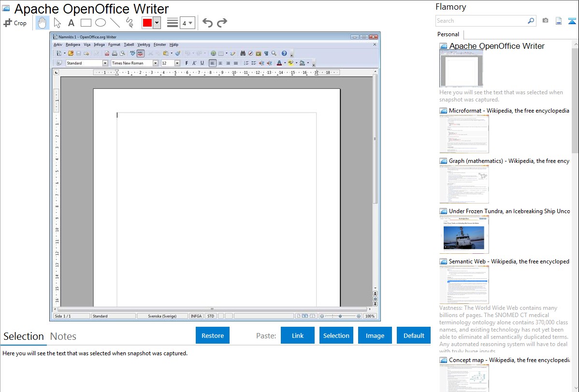The image size is (579, 392).
Task: Toggle italic (K) in Writer toolbar
Action: pyautogui.click(x=194, y=63)
